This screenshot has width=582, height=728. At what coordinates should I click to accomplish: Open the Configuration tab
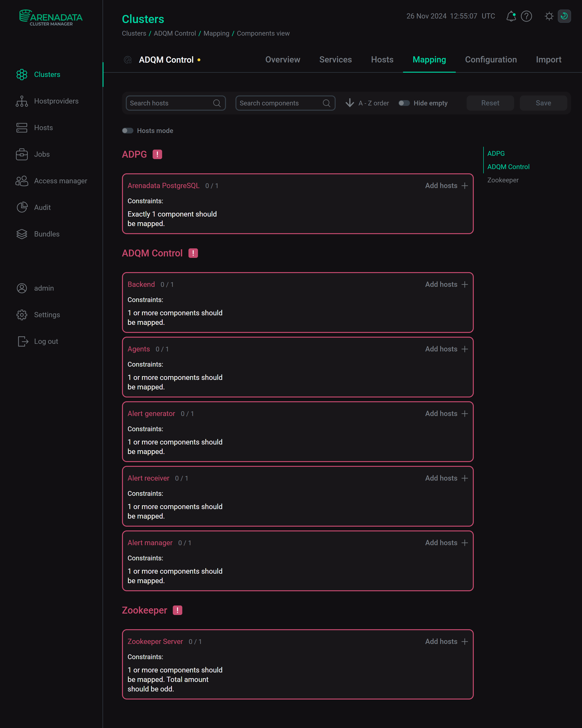pos(491,59)
